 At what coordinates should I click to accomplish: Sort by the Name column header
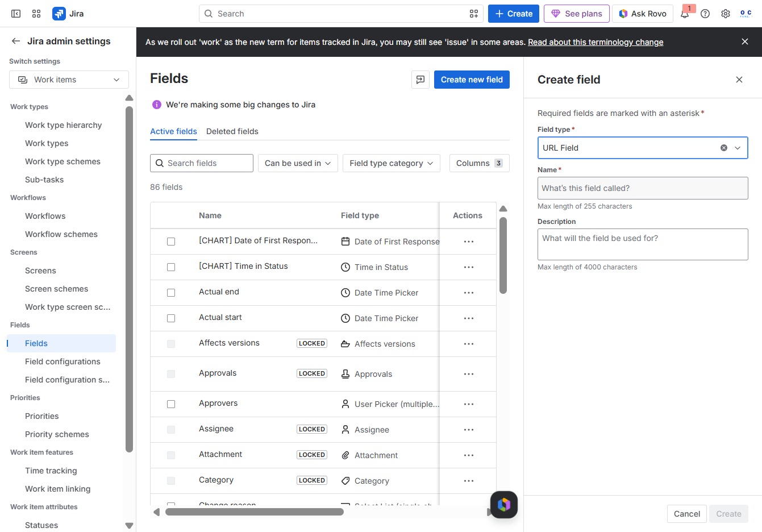(x=210, y=215)
